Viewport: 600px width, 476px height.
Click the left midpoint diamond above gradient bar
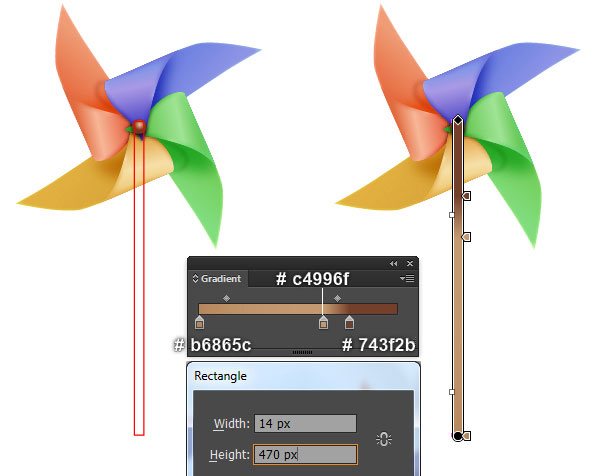tap(227, 298)
